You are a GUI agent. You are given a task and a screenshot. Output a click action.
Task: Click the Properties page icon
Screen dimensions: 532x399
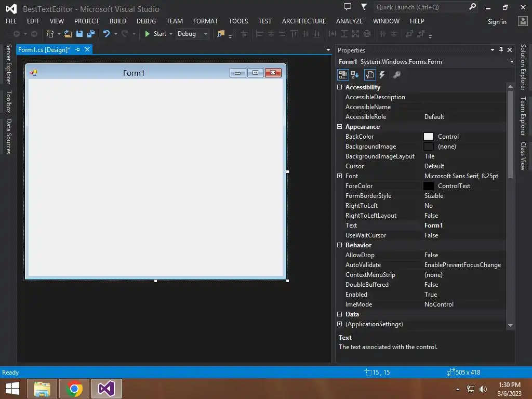(370, 75)
